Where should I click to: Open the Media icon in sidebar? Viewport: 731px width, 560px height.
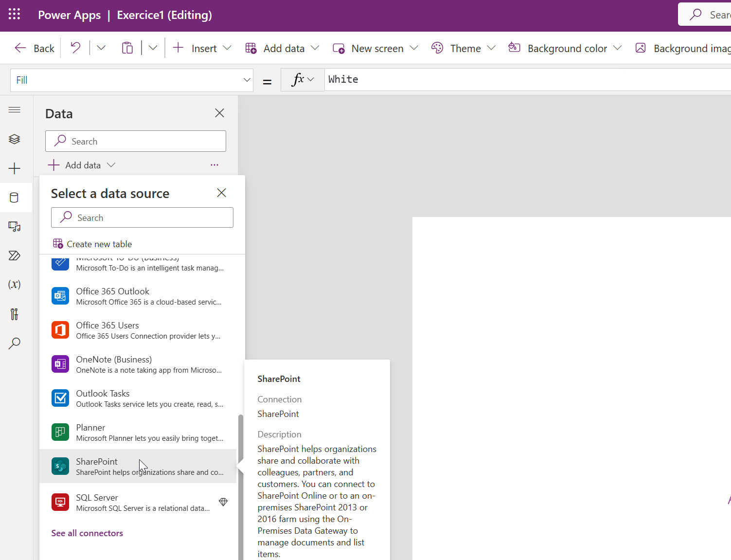tap(15, 226)
